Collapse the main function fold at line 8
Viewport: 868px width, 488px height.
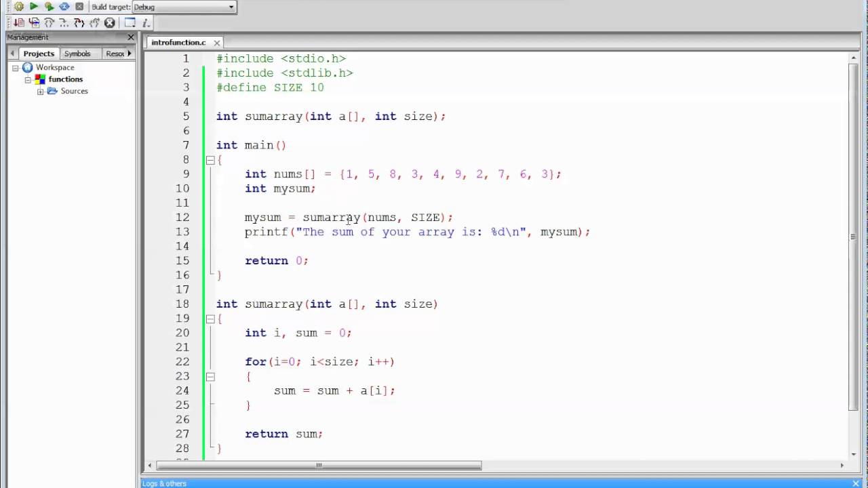(210, 160)
